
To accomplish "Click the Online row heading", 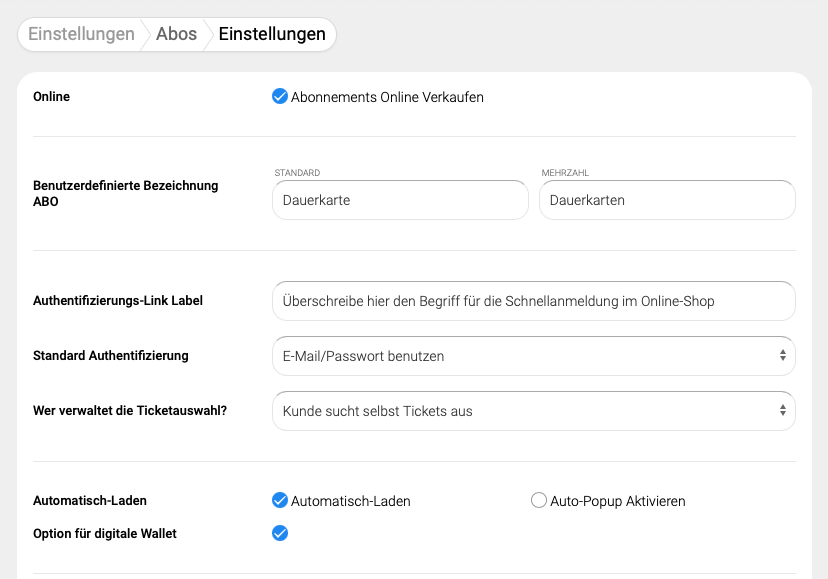I will 52,97.
